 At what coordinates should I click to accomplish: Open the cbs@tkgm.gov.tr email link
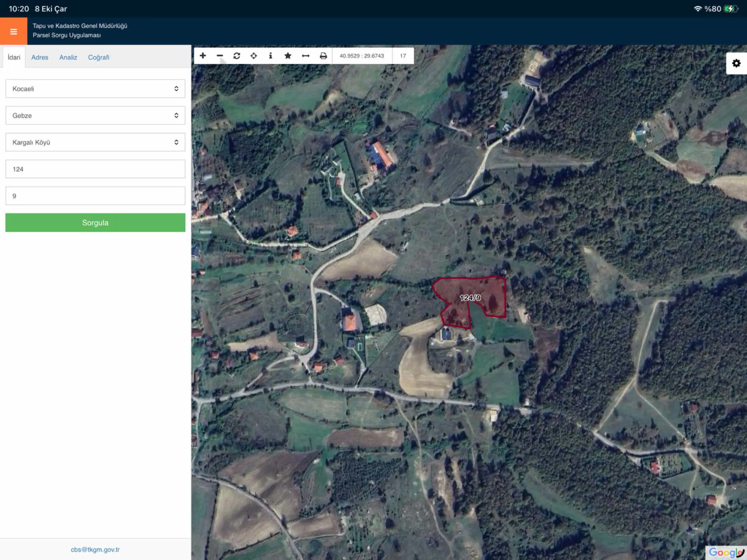(x=95, y=550)
